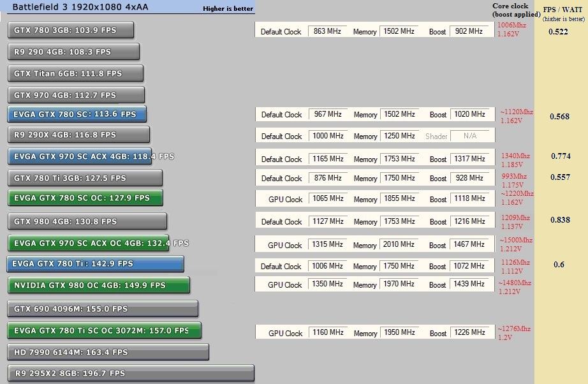The height and width of the screenshot is (384, 588).
Task: Click the 1467 MHz boost field
Action: (x=469, y=244)
